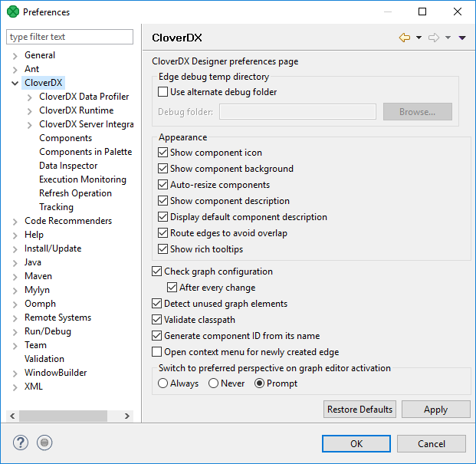476x464 pixels.
Task: Select the Never radio option
Action: pos(214,383)
